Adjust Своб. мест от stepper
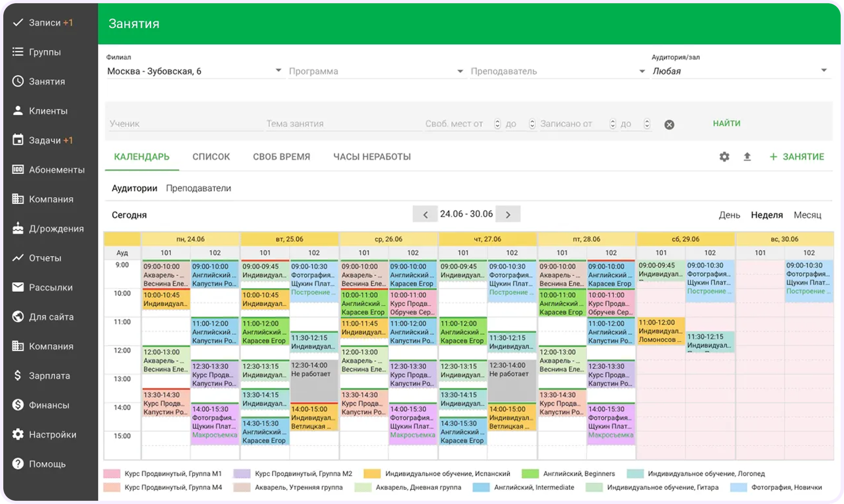 point(498,124)
